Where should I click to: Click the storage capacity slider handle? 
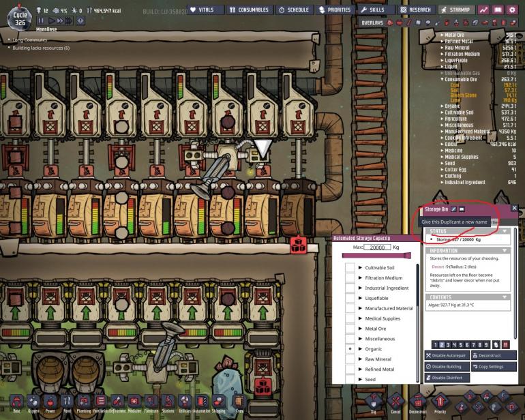click(x=408, y=255)
